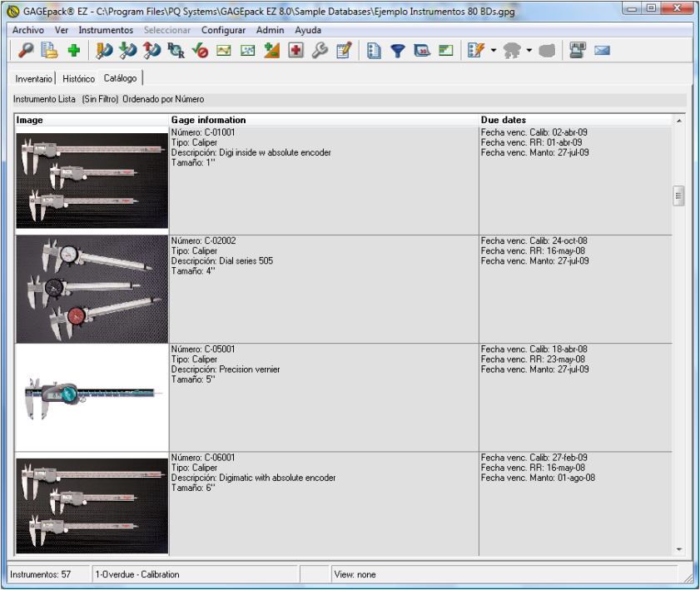Click 'Fecha venc. Manto: 01-ago-08' text
700x590 pixels.
[x=538, y=478]
